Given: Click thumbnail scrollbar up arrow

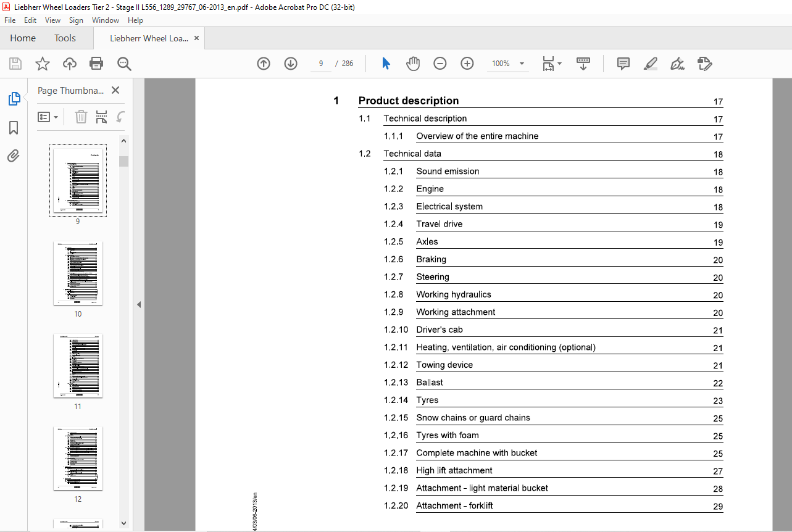Looking at the screenshot, I should (x=124, y=141).
